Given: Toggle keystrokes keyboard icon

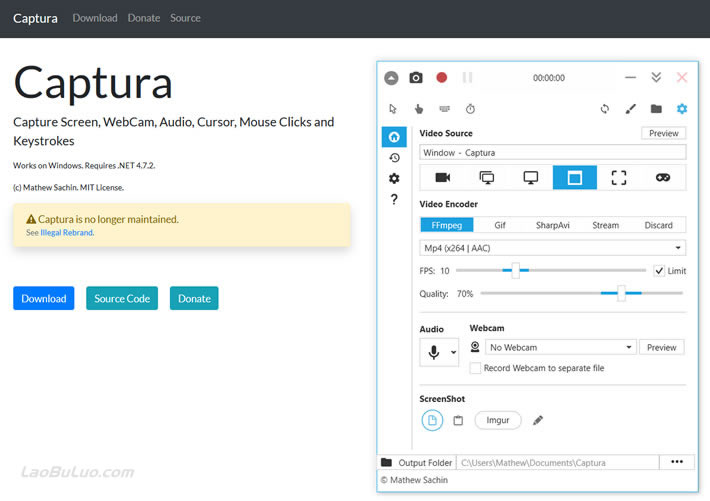Looking at the screenshot, I should point(445,109).
